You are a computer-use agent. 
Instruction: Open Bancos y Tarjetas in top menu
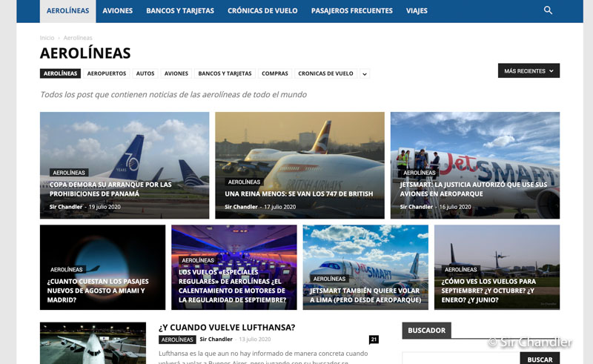(x=180, y=11)
